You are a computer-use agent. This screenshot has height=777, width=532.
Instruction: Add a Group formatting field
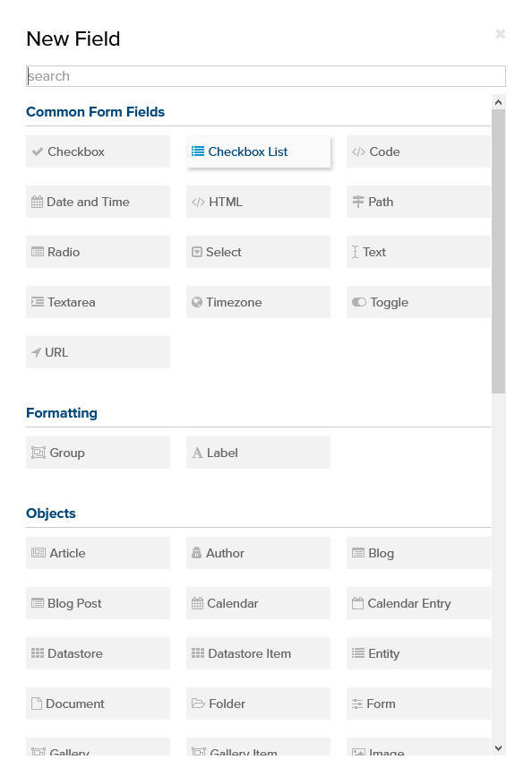98,453
